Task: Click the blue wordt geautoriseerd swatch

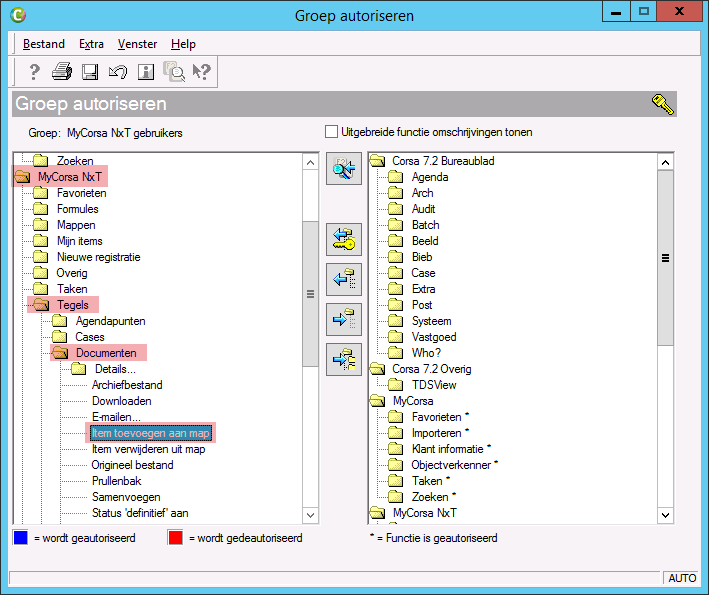Action: click(21, 538)
